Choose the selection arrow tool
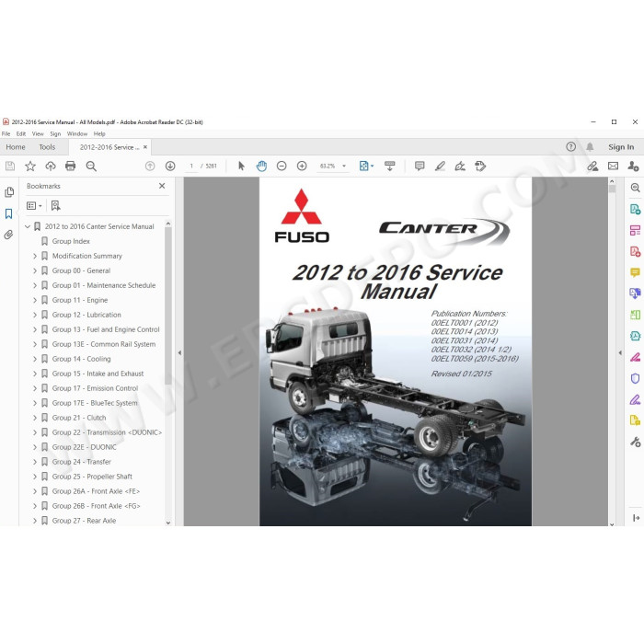 pyautogui.click(x=241, y=166)
